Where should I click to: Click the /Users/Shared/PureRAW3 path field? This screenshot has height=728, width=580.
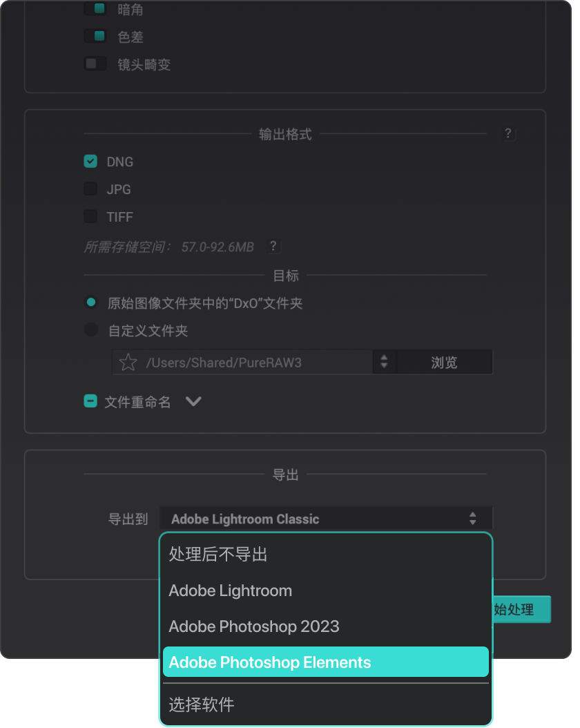tap(242, 362)
